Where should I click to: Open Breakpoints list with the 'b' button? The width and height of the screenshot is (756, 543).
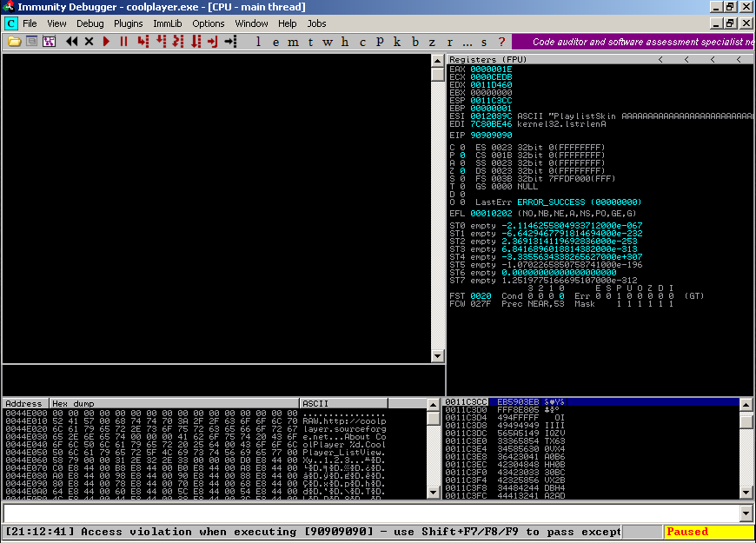tap(415, 42)
